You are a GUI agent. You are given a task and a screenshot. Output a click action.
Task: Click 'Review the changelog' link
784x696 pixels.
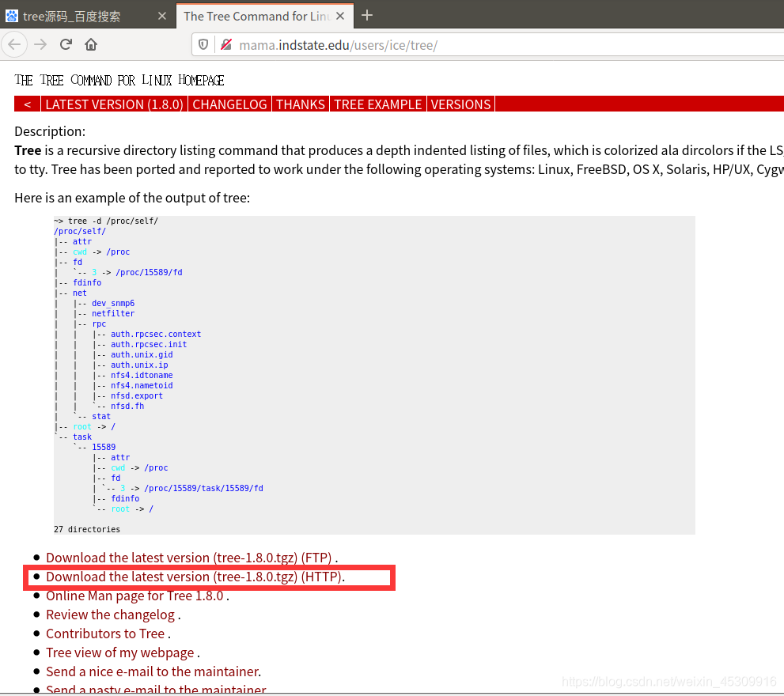point(111,615)
